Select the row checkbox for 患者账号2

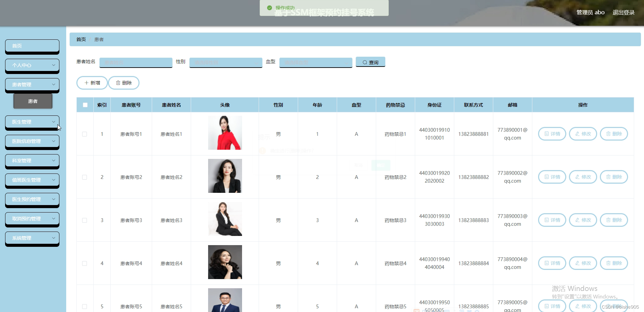coord(85,177)
